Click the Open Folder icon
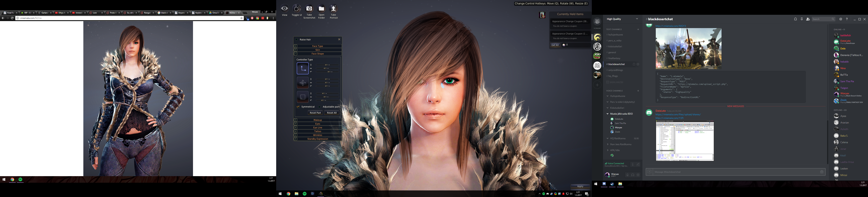 pyautogui.click(x=321, y=9)
